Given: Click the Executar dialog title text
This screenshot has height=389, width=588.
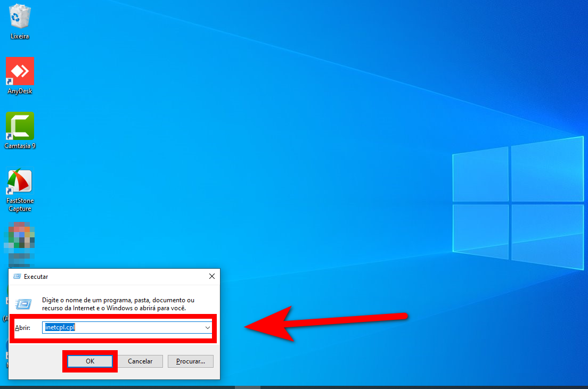Looking at the screenshot, I should tap(36, 277).
